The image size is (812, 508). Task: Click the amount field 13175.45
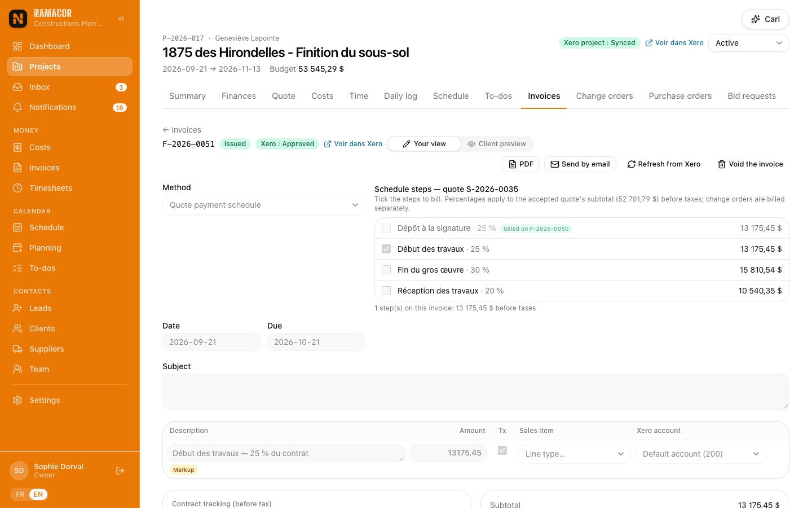(448, 453)
